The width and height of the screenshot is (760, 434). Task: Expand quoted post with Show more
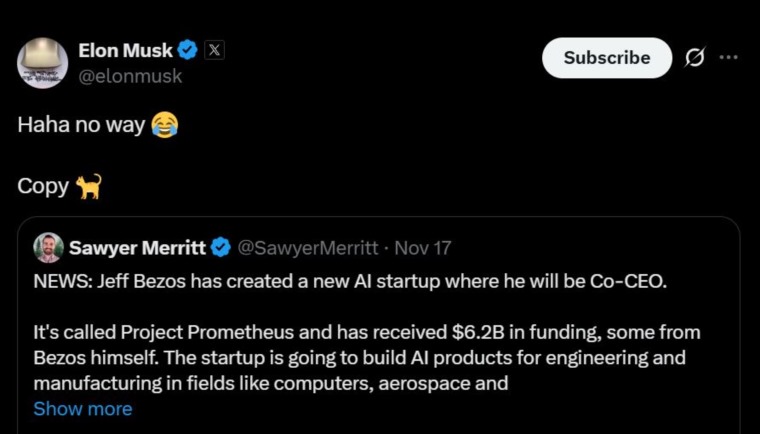click(x=83, y=409)
